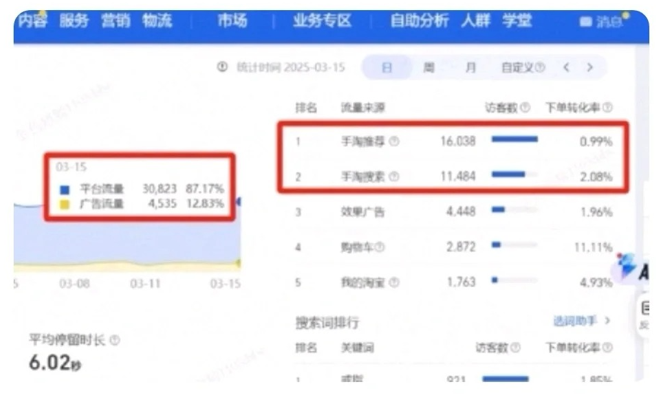Click help icon next to 手淘推荐
This screenshot has width=656, height=398.
pyautogui.click(x=394, y=141)
